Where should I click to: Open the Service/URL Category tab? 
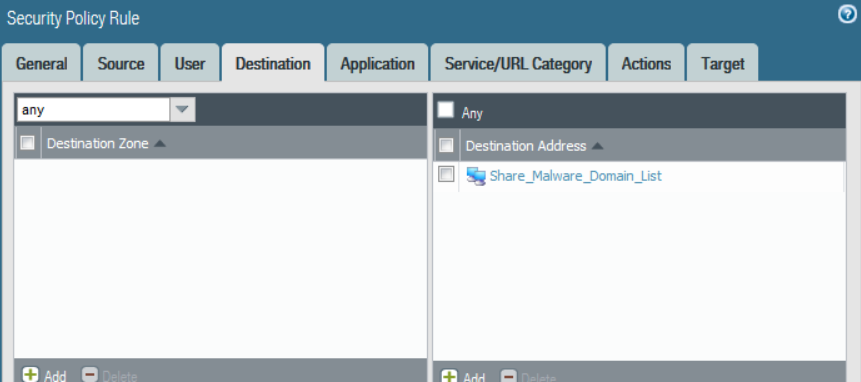(518, 63)
